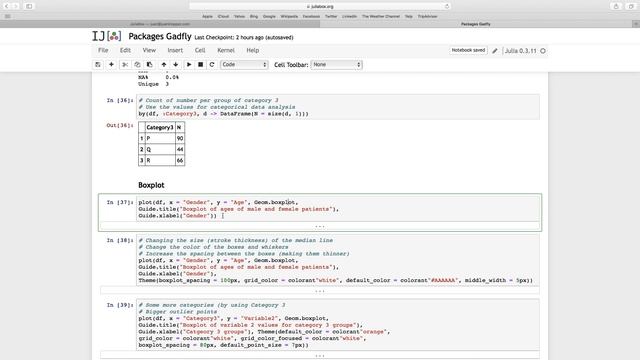Click the pencil edit-mode icon
Viewport: 640px width, 360px height.
[x=495, y=51]
